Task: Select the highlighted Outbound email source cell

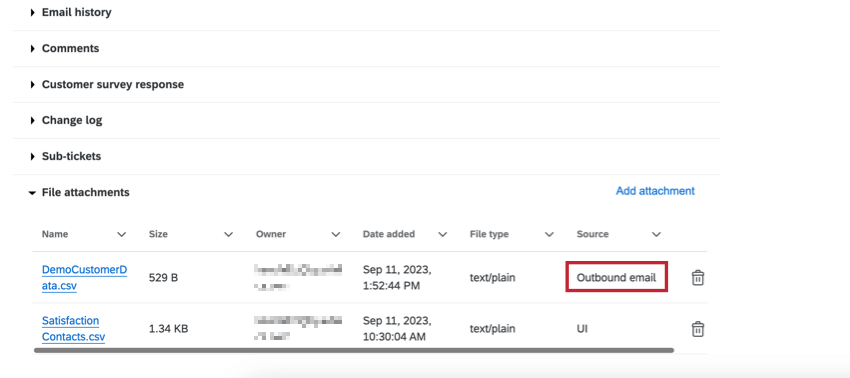Action: [616, 278]
